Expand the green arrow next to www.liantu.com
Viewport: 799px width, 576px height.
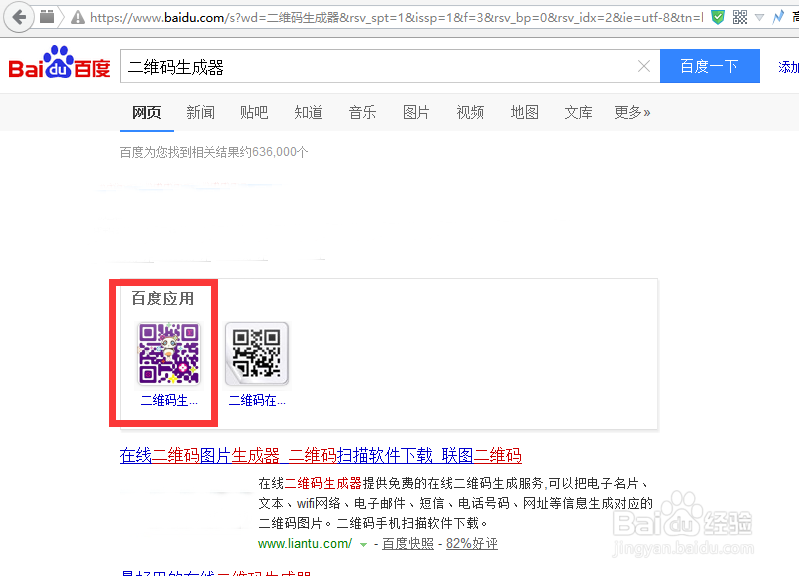[363, 544]
